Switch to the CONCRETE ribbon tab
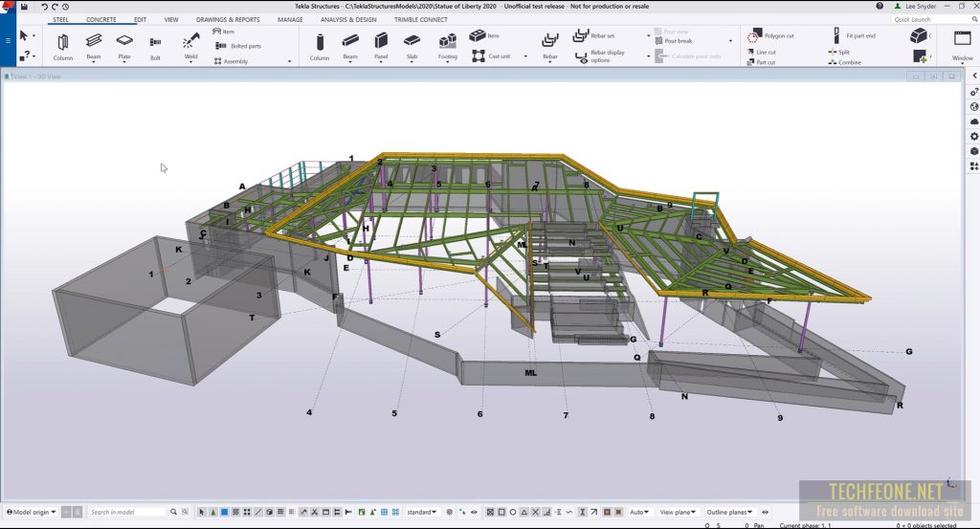 101,19
